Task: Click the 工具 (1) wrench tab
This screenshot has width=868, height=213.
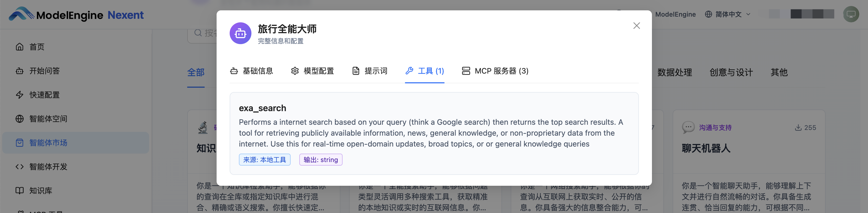Action: 424,71
